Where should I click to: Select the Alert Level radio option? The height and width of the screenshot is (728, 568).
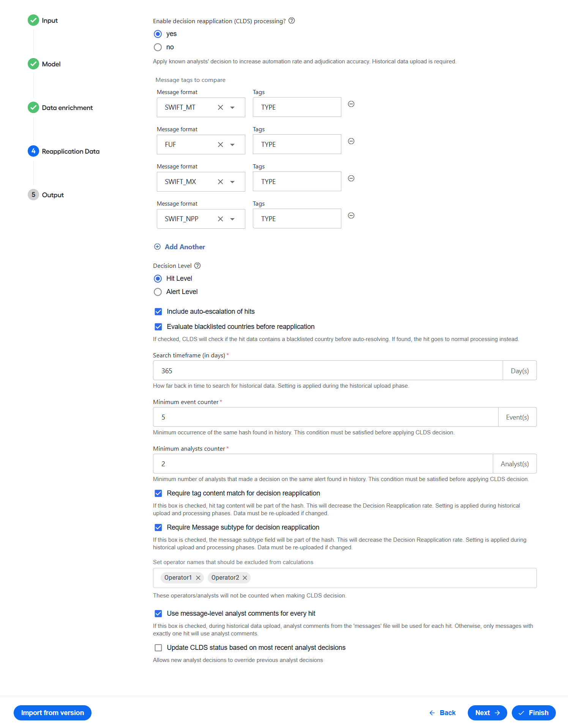click(x=158, y=292)
